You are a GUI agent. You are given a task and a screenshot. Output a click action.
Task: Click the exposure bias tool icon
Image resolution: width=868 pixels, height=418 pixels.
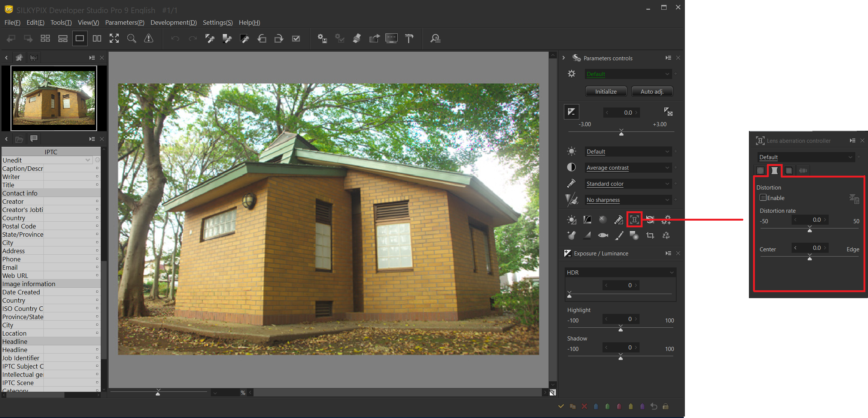(x=571, y=112)
